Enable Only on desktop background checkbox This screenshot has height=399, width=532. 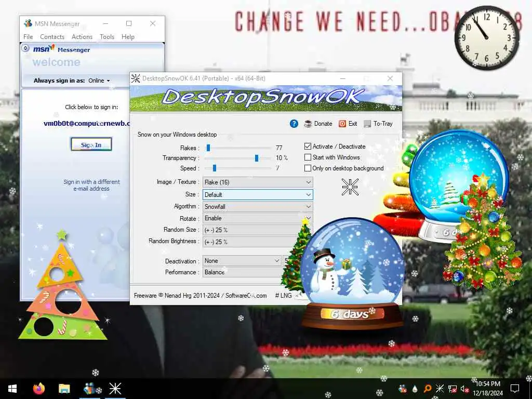[308, 168]
